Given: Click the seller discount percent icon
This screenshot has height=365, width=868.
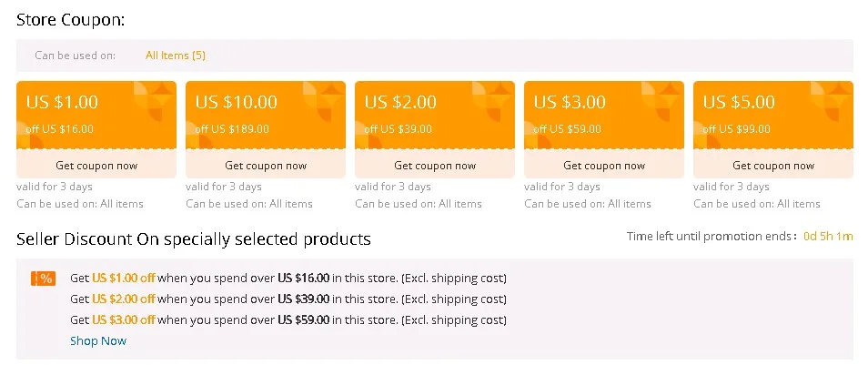Looking at the screenshot, I should tap(43, 279).
